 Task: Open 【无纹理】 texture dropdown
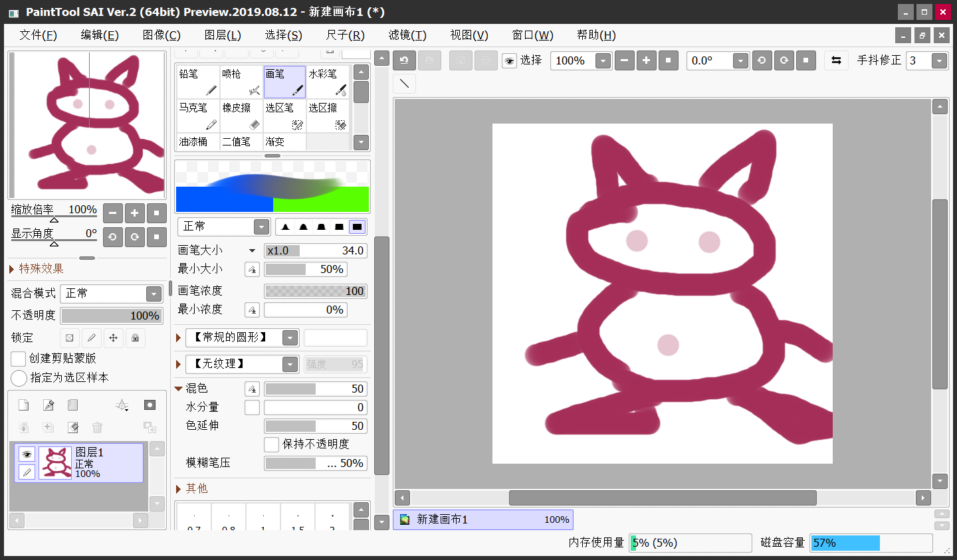coord(242,364)
